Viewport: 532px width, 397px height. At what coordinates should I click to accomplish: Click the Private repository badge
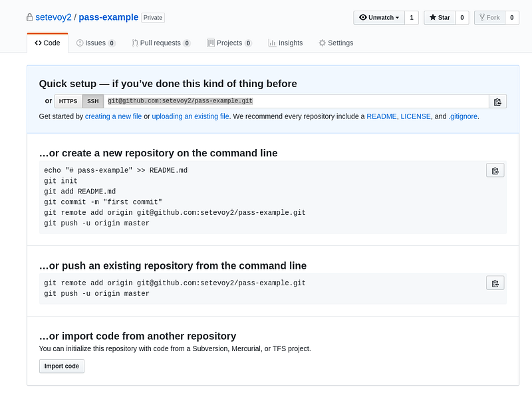tap(153, 18)
